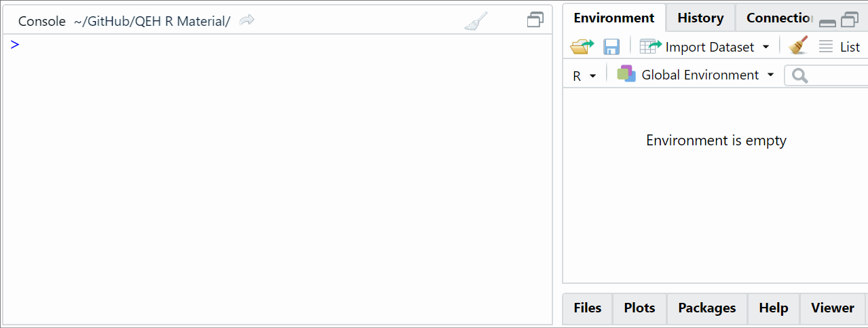Click the Console tab label
The height and width of the screenshot is (328, 868).
click(x=42, y=21)
